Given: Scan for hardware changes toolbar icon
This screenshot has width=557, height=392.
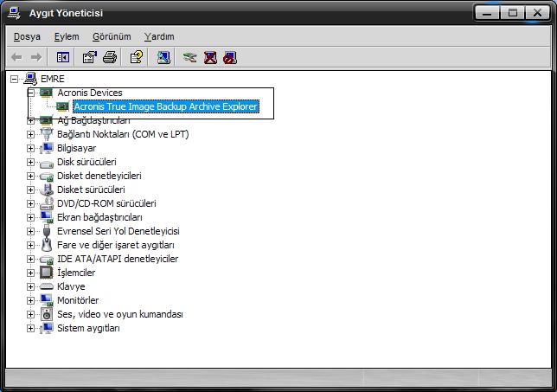Looking at the screenshot, I should (163, 57).
